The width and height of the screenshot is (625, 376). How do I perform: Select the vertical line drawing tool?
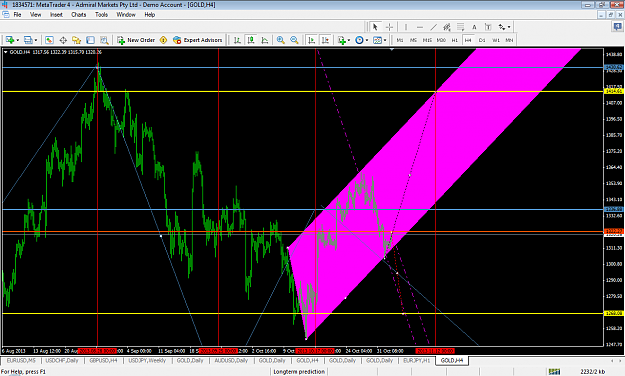click(x=406, y=27)
